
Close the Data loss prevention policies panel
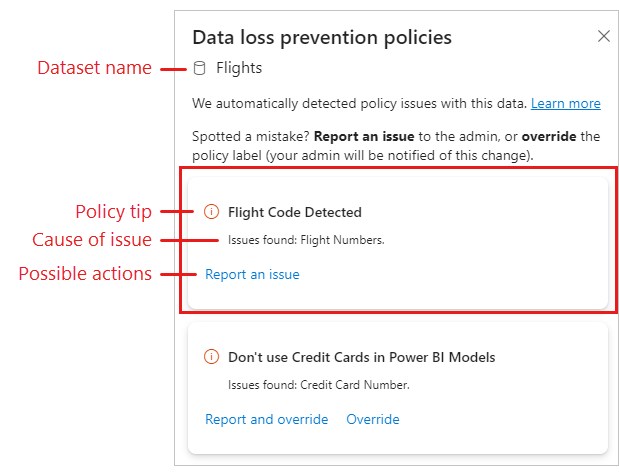(x=604, y=36)
